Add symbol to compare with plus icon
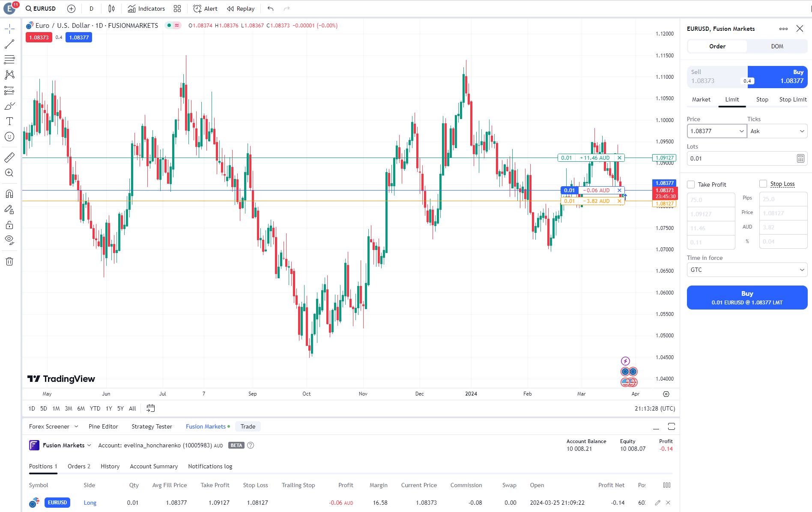Viewport: 812px width, 512px height. [x=71, y=9]
